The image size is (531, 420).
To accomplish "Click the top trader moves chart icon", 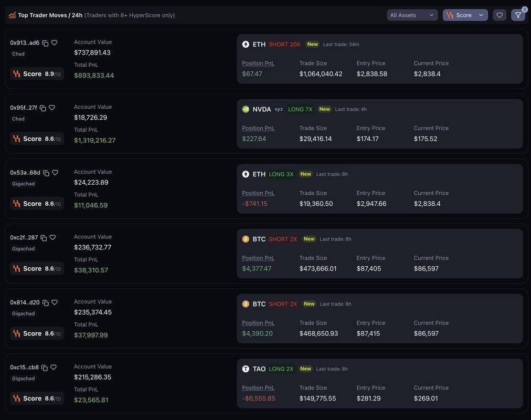I will 12,15.
